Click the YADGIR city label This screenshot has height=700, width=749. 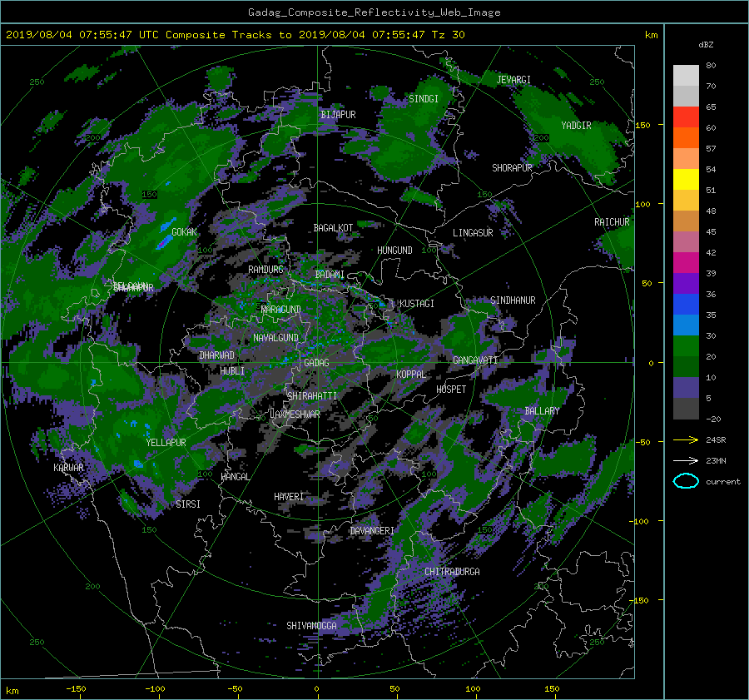pos(576,126)
